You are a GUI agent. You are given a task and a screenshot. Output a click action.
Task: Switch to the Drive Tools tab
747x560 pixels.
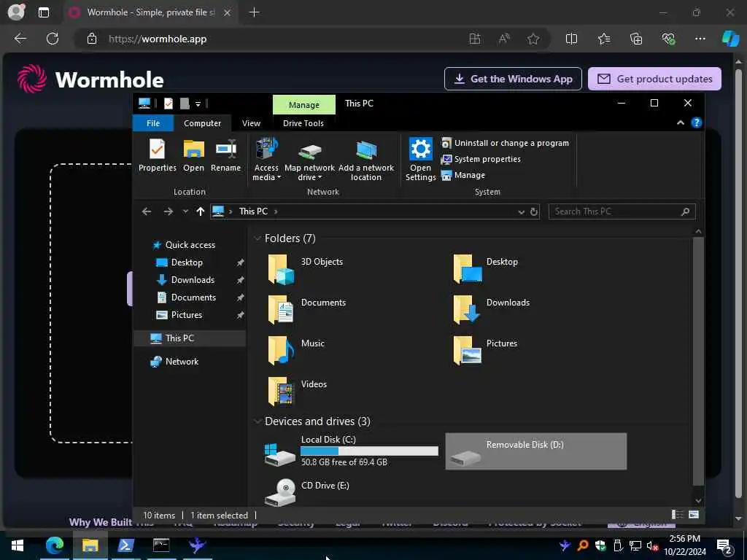[303, 123]
